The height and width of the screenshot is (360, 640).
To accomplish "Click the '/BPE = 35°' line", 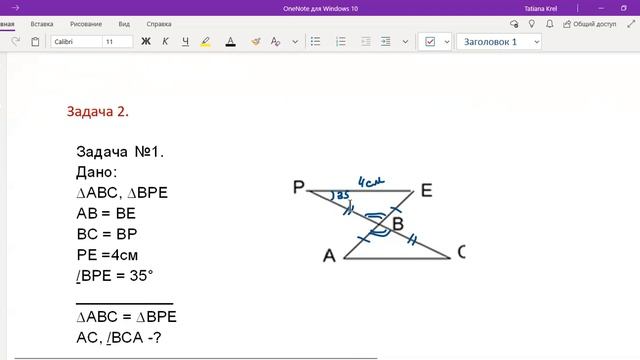I will (115, 276).
